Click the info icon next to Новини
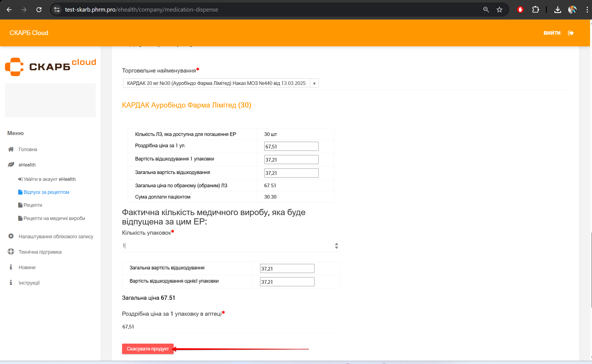The image size is (592, 364). tap(11, 267)
